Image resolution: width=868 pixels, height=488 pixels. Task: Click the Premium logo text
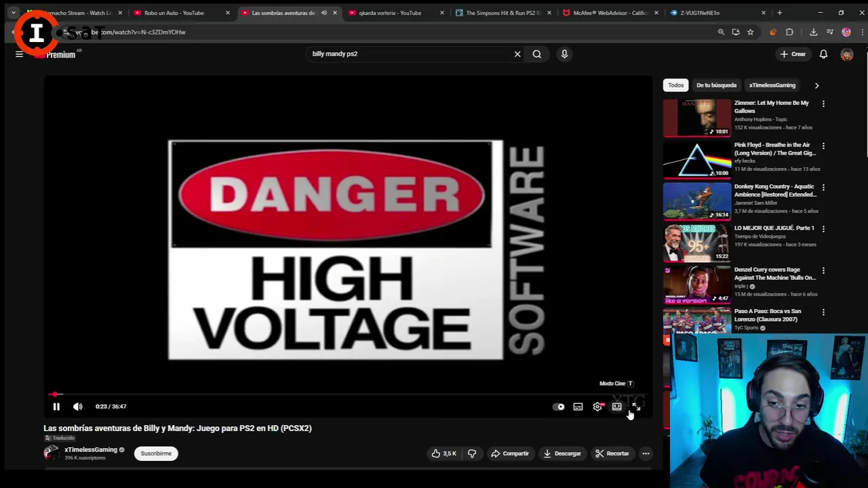pos(60,55)
